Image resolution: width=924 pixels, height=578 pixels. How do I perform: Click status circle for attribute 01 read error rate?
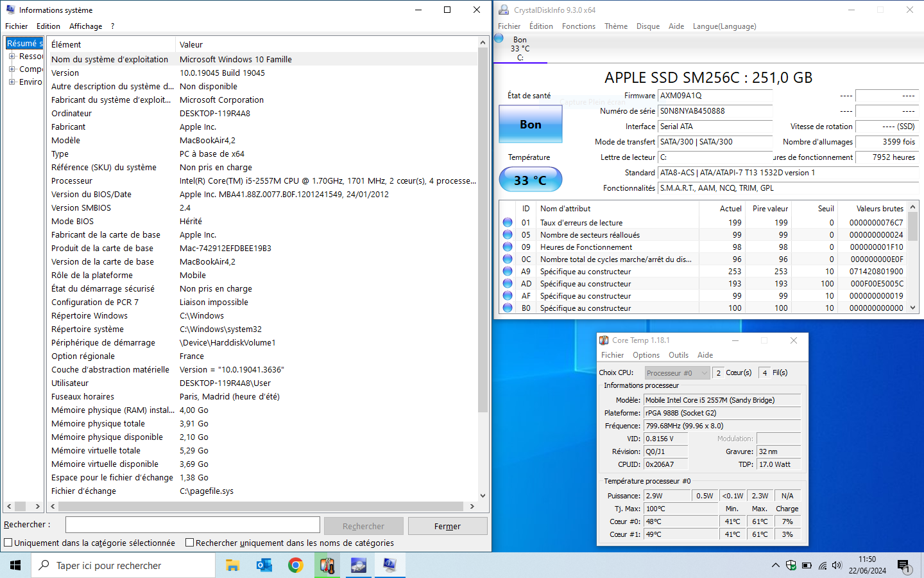coord(508,222)
